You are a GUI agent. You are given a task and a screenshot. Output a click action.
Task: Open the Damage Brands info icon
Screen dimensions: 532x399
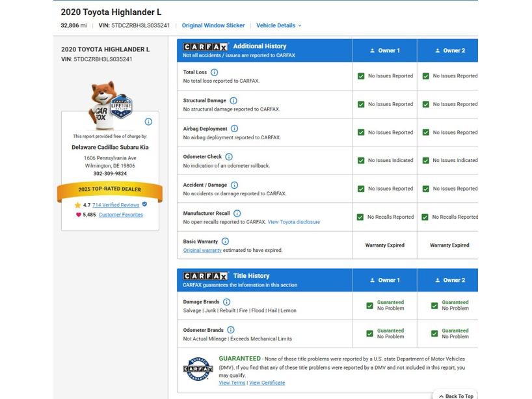(x=227, y=302)
